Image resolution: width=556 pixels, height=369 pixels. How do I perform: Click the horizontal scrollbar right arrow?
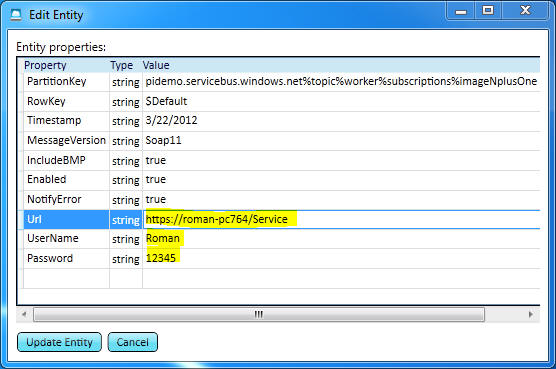(x=530, y=314)
